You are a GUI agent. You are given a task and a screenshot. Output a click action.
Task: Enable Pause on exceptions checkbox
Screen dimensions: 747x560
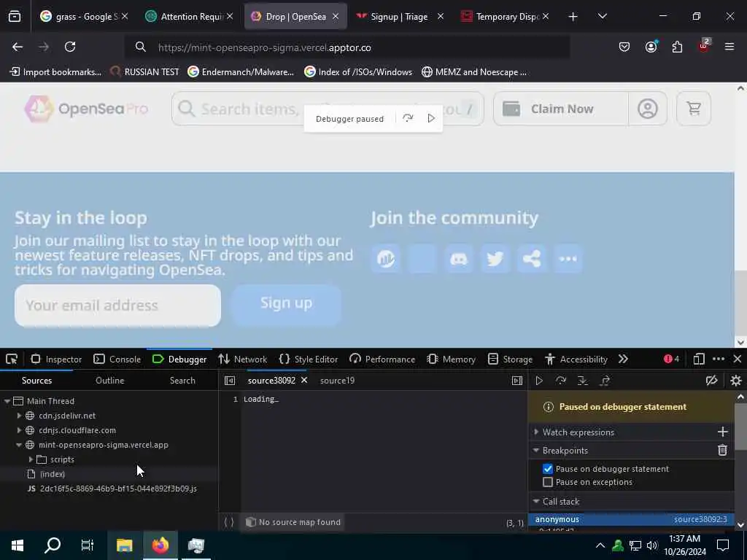548,483
